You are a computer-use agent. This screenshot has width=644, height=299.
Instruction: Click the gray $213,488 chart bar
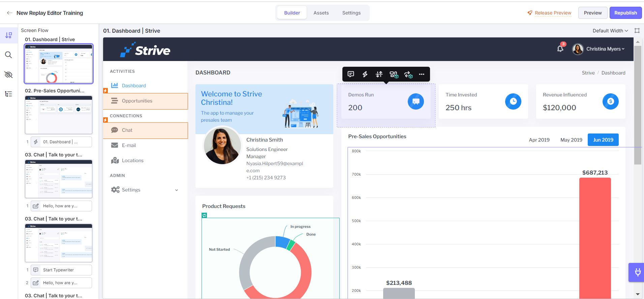tap(399, 293)
